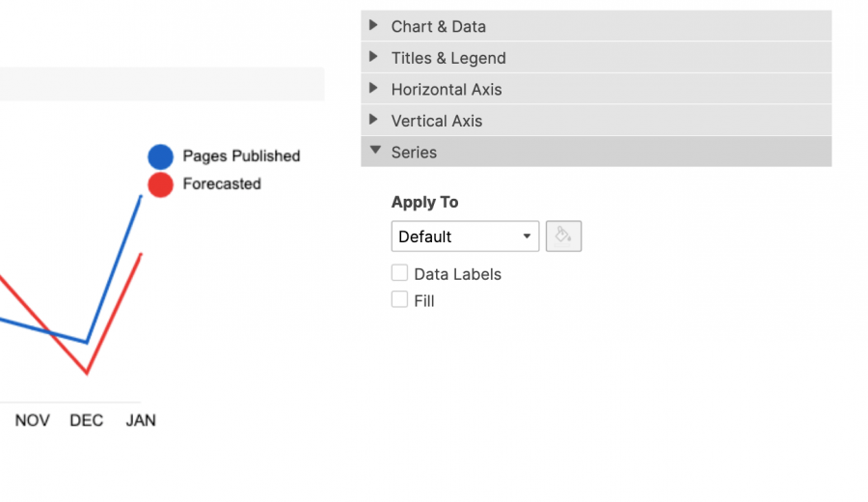The image size is (868, 502).
Task: Click the Apply To heading
Action: pyautogui.click(x=424, y=202)
